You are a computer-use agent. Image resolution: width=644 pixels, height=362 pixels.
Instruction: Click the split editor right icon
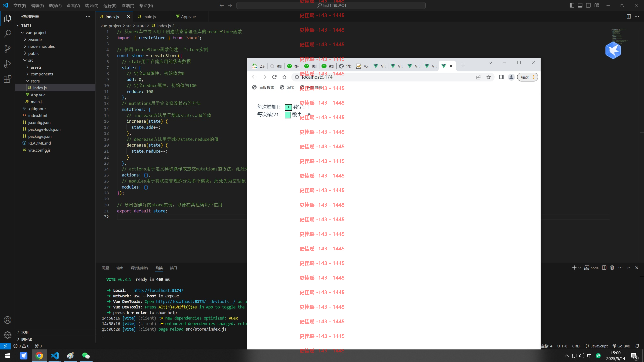(629, 17)
